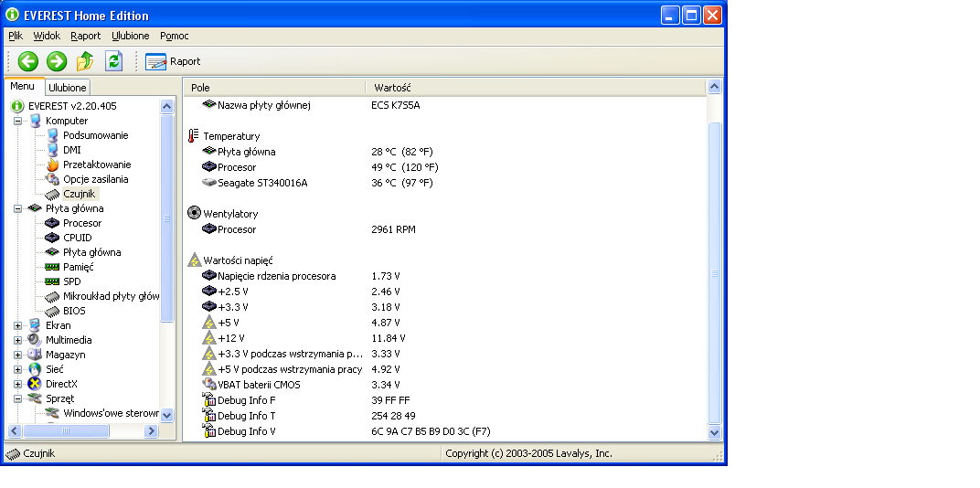Open the Ulubione menu in menu bar
This screenshot has height=488, width=980.
coord(131,36)
